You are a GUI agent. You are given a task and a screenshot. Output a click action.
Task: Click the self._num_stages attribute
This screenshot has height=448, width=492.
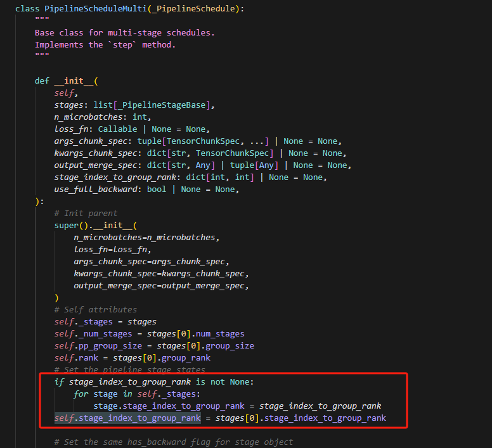pyautogui.click(x=94, y=333)
